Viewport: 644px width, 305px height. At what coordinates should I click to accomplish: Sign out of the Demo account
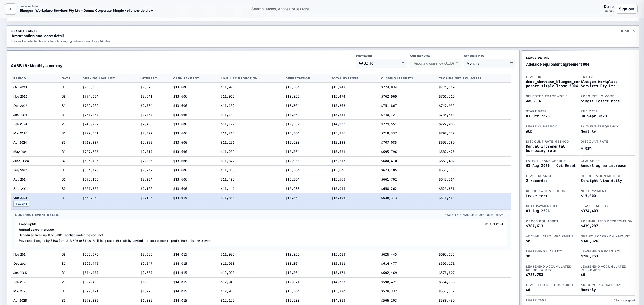[626, 9]
